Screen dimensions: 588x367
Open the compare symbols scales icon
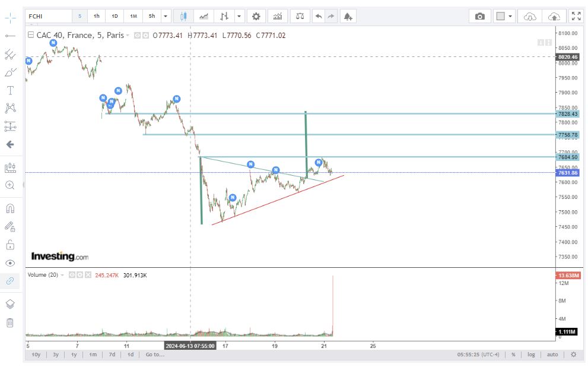300,16
